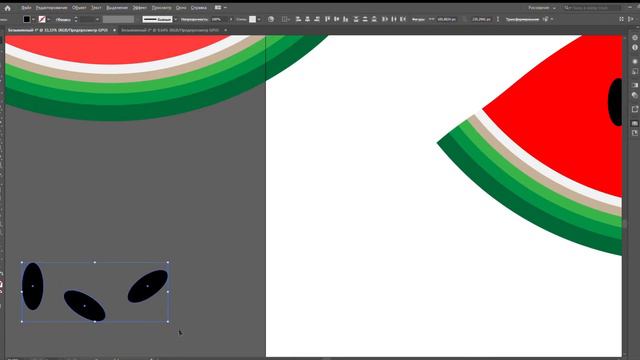
Task: Click the Непрозрачность opacity label
Action: [x=195, y=19]
